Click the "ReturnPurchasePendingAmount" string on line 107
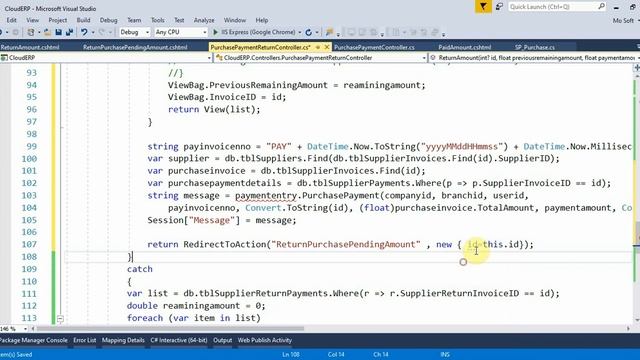 pyautogui.click(x=346, y=244)
